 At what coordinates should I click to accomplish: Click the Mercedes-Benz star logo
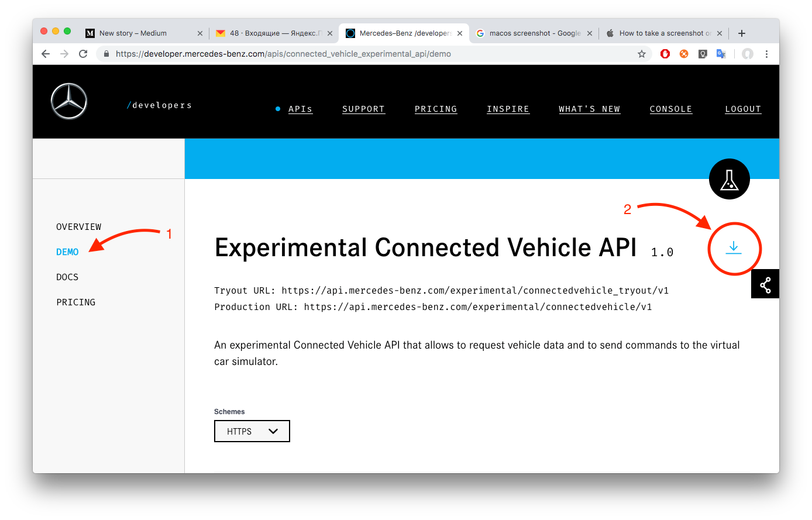[x=69, y=101]
